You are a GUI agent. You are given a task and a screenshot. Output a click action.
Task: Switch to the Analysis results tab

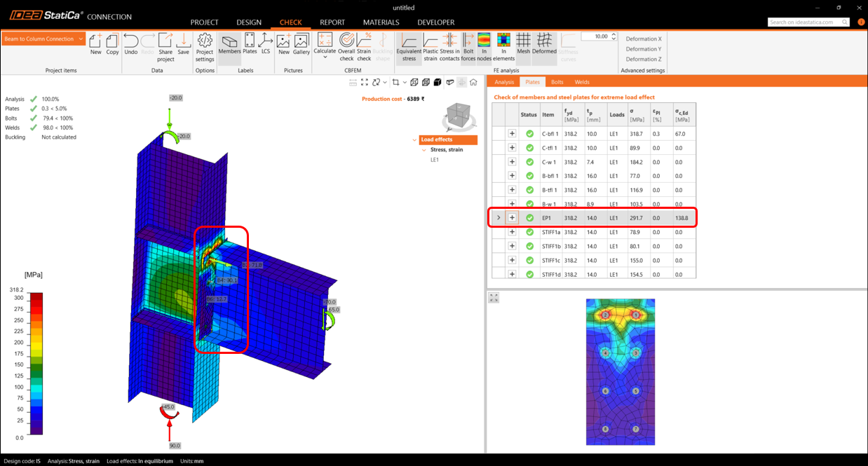click(504, 82)
